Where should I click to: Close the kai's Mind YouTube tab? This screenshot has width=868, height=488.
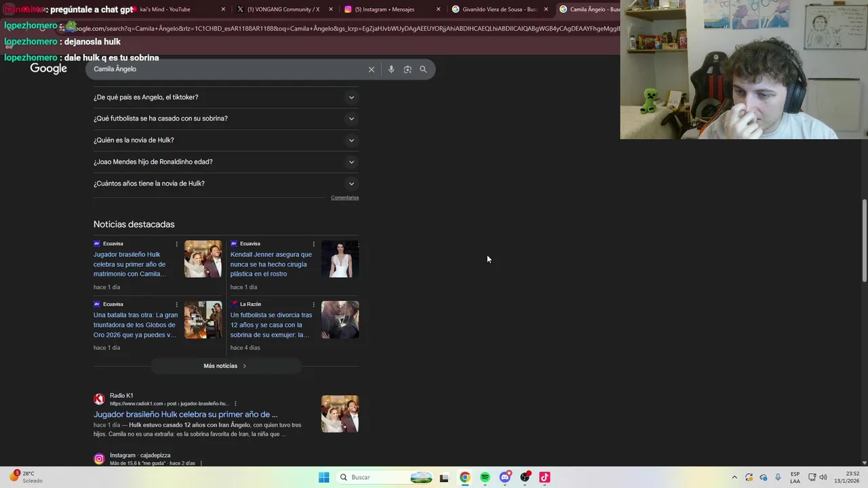pyautogui.click(x=223, y=9)
